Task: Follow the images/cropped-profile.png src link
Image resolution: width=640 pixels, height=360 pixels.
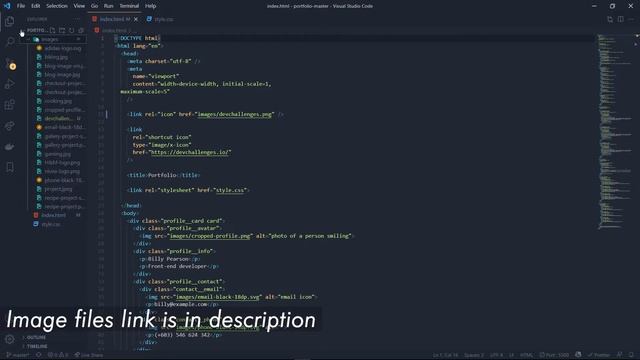Action: [x=210, y=236]
